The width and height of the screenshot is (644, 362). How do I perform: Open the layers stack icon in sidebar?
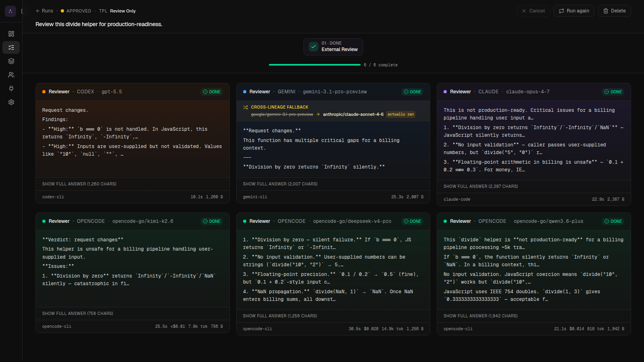click(x=11, y=61)
